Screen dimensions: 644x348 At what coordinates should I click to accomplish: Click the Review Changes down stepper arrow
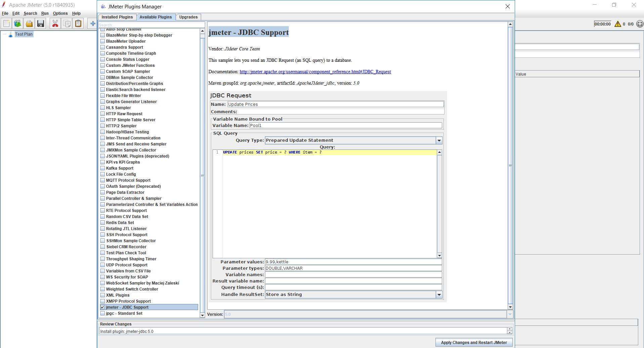click(x=510, y=333)
